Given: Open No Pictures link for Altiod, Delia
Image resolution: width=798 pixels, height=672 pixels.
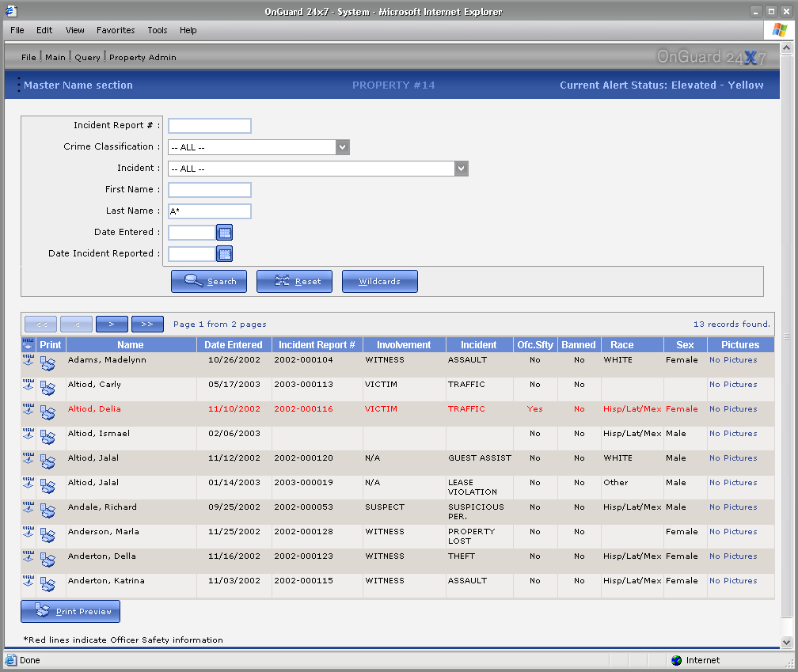Looking at the screenshot, I should pyautogui.click(x=733, y=408).
